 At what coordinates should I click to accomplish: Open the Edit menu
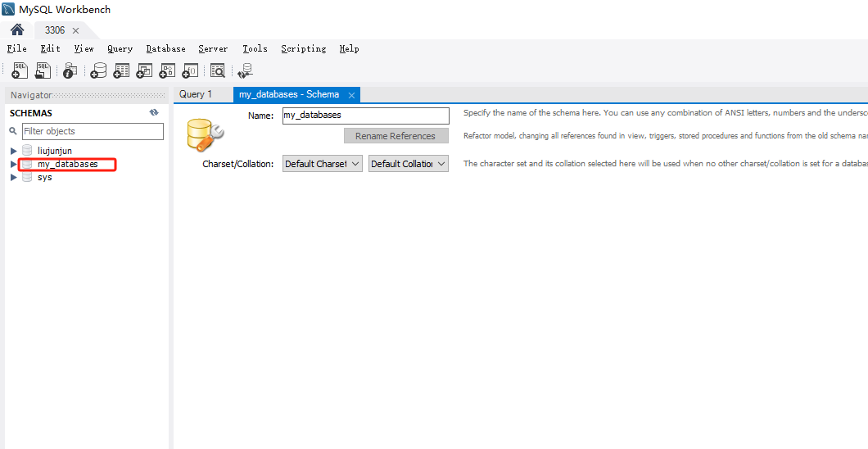click(51, 48)
